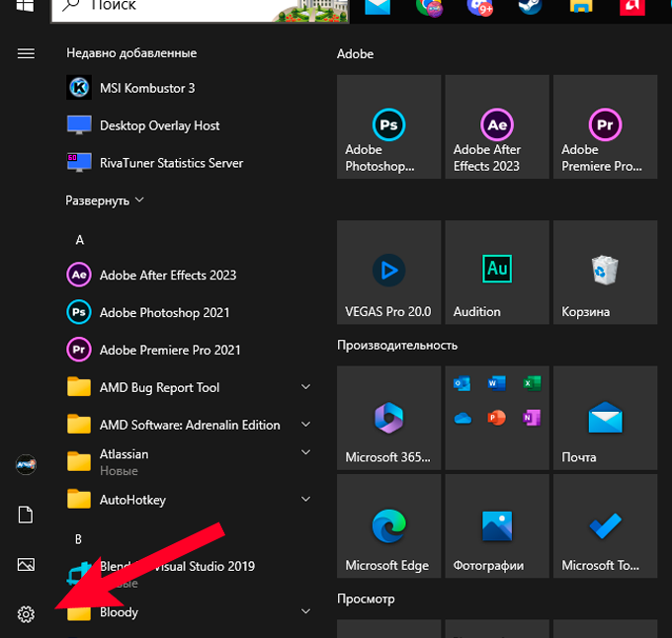The width and height of the screenshot is (672, 638).
Task: Open the Audition tile
Action: coord(497,273)
